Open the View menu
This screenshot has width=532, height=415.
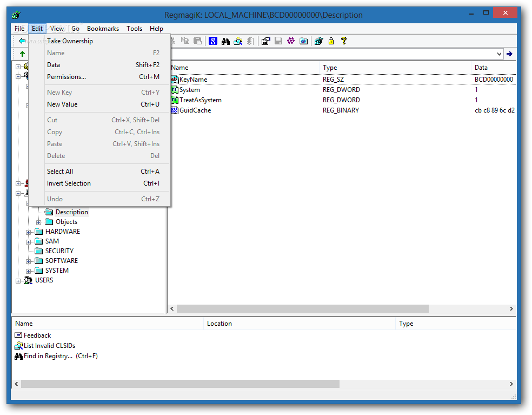[x=57, y=29]
